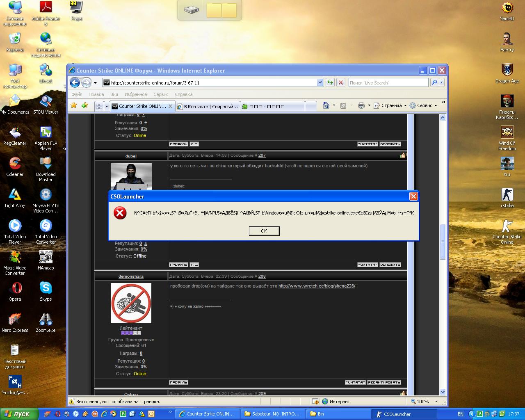
Task: Expand the address bar URL history dropdown
Action: pyautogui.click(x=320, y=82)
